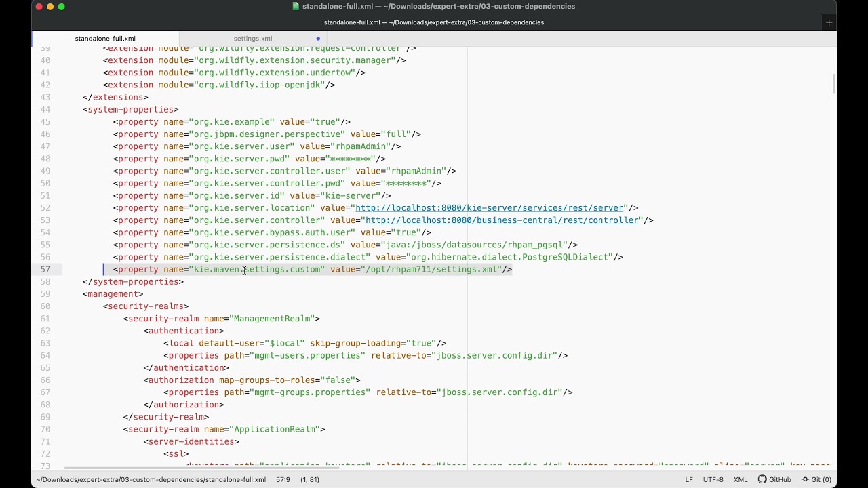Copy the file path shown in the status bar

tap(151, 479)
